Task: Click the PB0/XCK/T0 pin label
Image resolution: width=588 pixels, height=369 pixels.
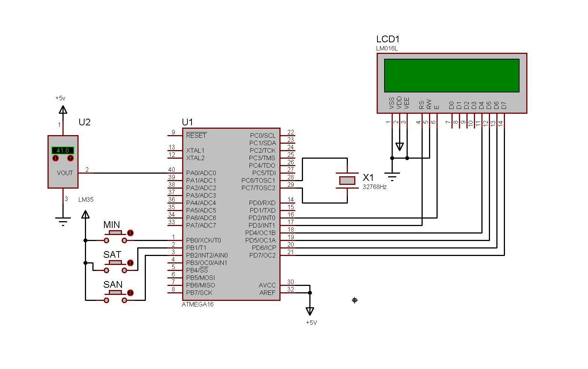Action: click(203, 240)
